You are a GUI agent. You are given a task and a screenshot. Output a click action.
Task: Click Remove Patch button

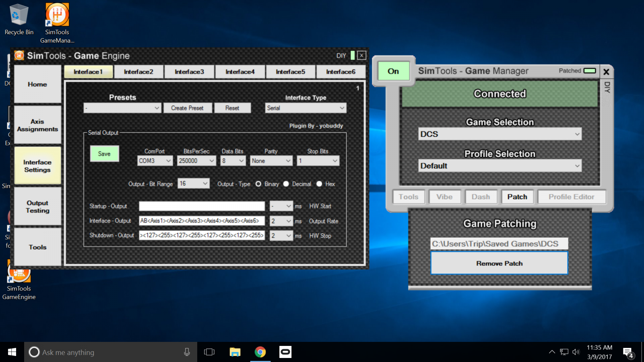[x=499, y=263]
